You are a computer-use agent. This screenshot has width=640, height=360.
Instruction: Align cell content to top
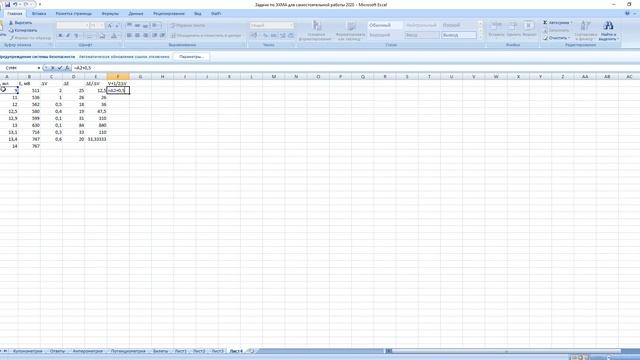coord(129,25)
